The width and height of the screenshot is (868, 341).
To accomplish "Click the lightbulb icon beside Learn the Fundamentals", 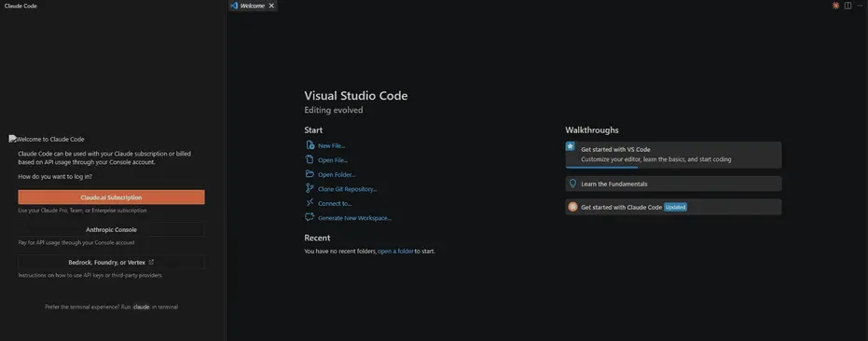I will pos(573,184).
